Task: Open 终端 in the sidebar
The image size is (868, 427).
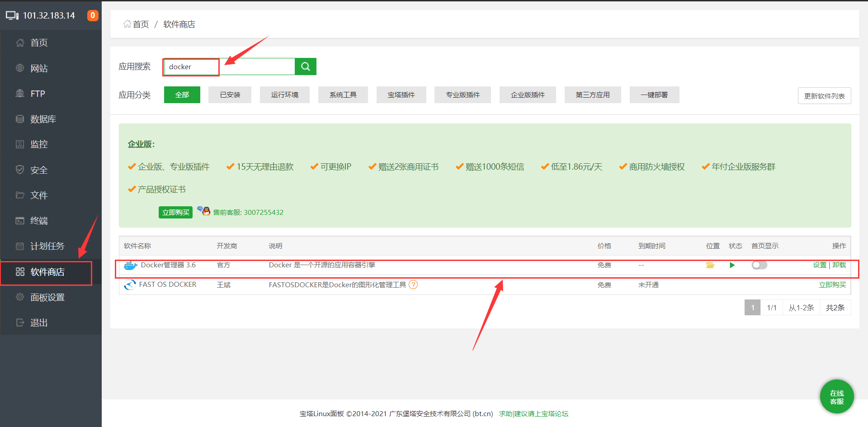Action: pos(51,221)
